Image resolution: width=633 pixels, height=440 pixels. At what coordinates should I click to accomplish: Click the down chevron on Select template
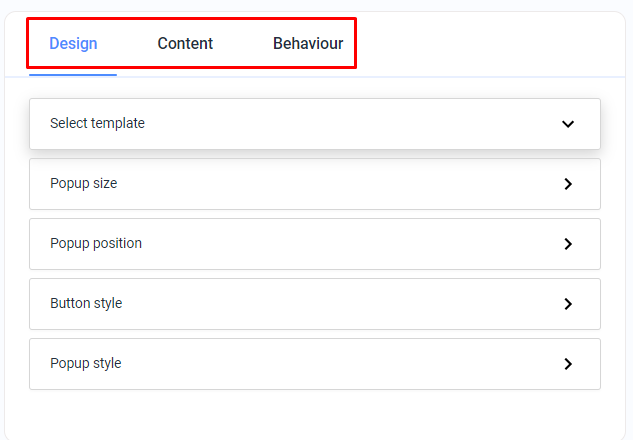(x=568, y=124)
